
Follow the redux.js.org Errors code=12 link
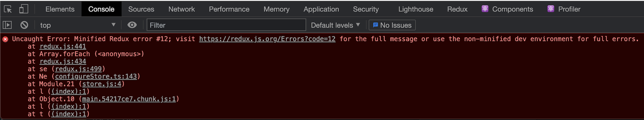[267, 39]
